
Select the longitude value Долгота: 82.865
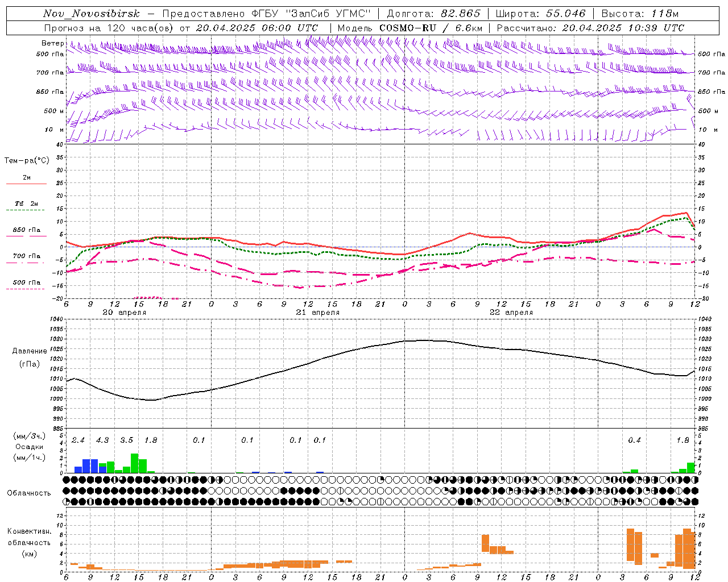point(433,14)
